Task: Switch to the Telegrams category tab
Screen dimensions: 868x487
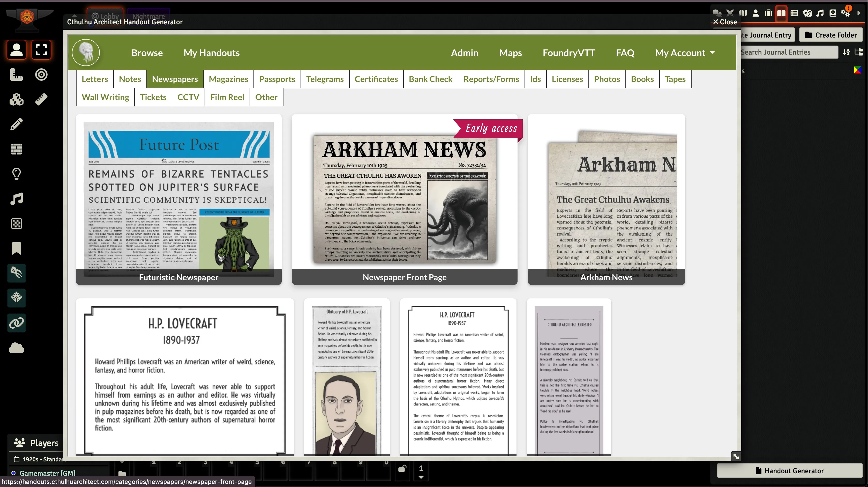Action: click(x=325, y=79)
